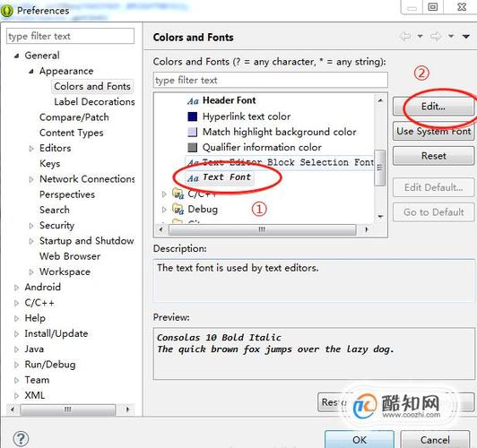Select Label Decorations tree item
This screenshot has height=448, width=477.
[x=94, y=102]
